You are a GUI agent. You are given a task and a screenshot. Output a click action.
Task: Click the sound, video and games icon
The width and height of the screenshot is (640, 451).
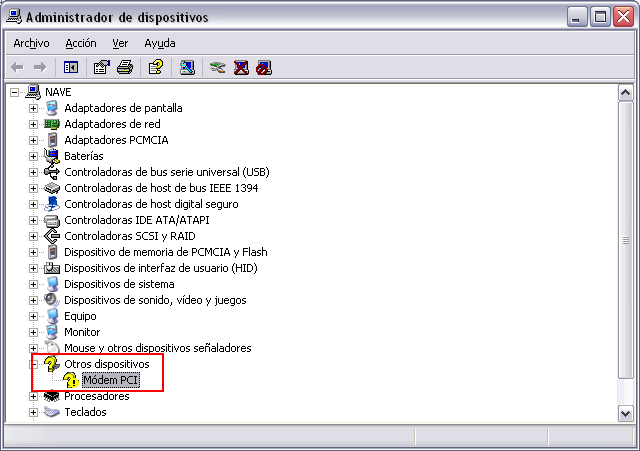coord(52,300)
